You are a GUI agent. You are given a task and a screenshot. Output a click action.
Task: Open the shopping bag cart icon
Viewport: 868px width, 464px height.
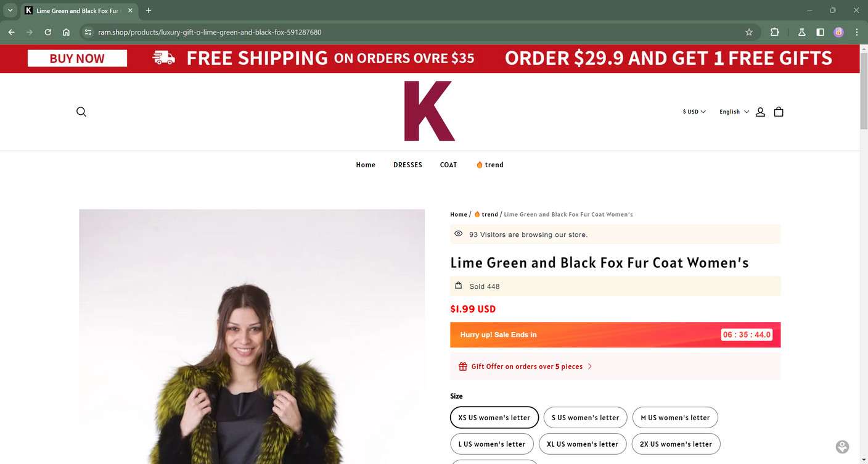778,112
